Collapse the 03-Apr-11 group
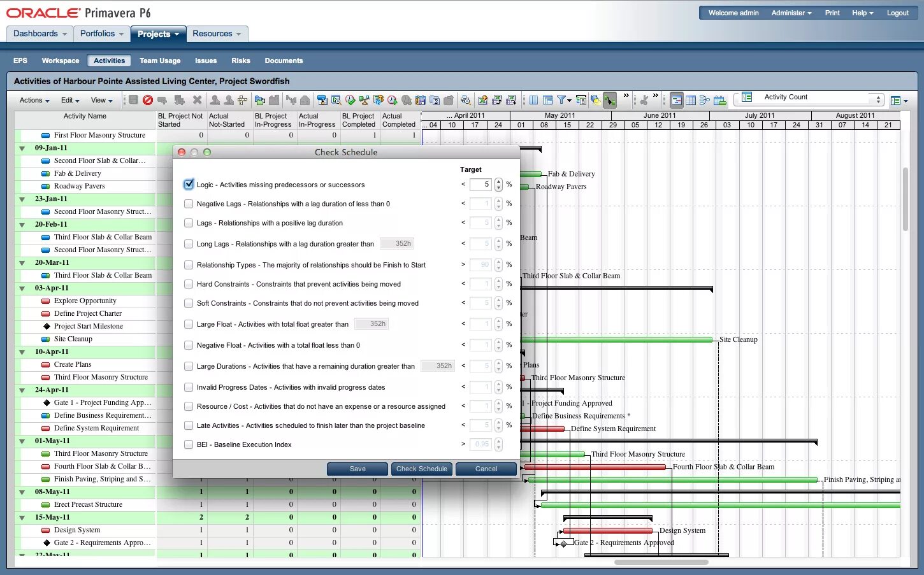This screenshot has height=575, width=924. [22, 288]
